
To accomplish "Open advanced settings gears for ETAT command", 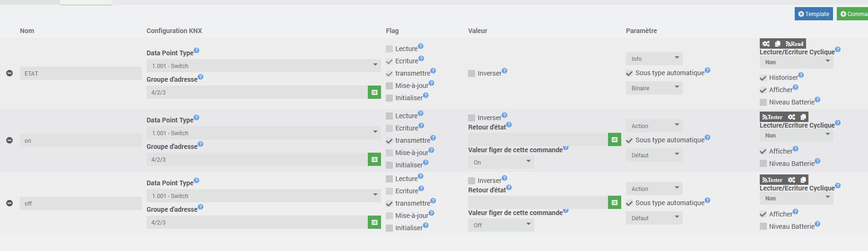I will coord(766,43).
